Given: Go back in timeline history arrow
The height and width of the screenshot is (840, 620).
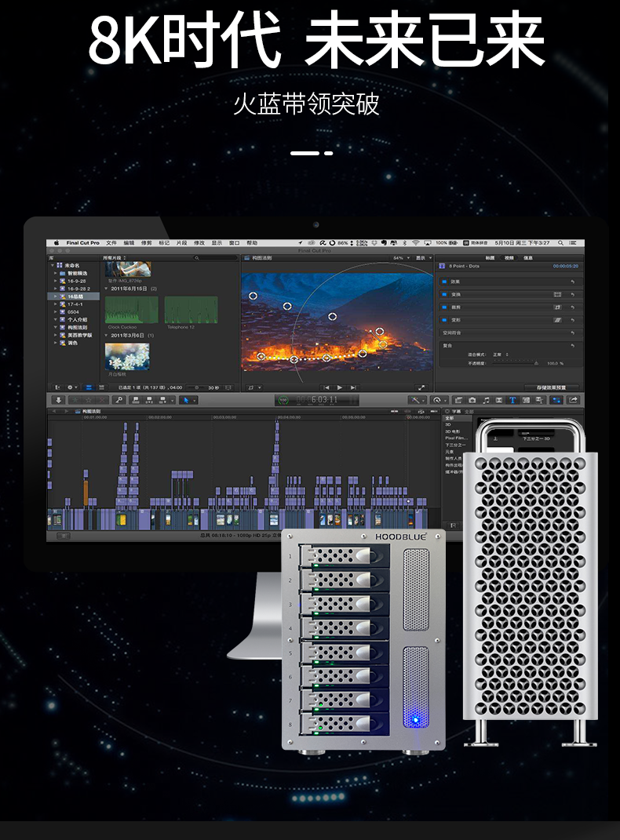Looking at the screenshot, I should click(53, 411).
